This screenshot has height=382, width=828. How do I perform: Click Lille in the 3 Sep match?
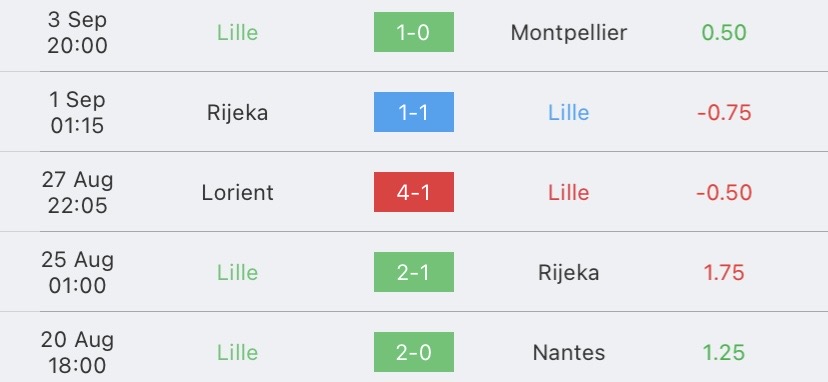coord(238,33)
